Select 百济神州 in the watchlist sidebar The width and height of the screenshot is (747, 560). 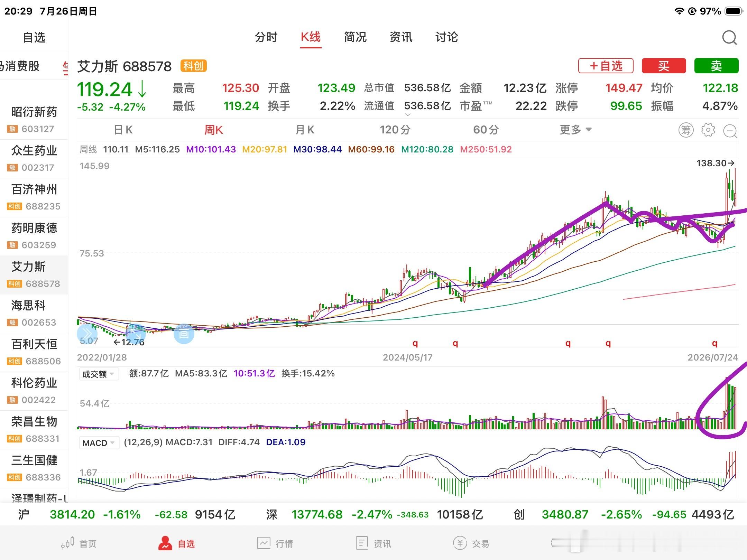pos(34,197)
